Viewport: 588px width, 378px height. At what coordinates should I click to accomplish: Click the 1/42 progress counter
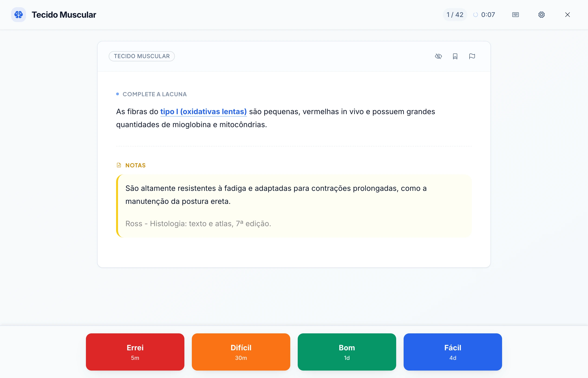(455, 14)
